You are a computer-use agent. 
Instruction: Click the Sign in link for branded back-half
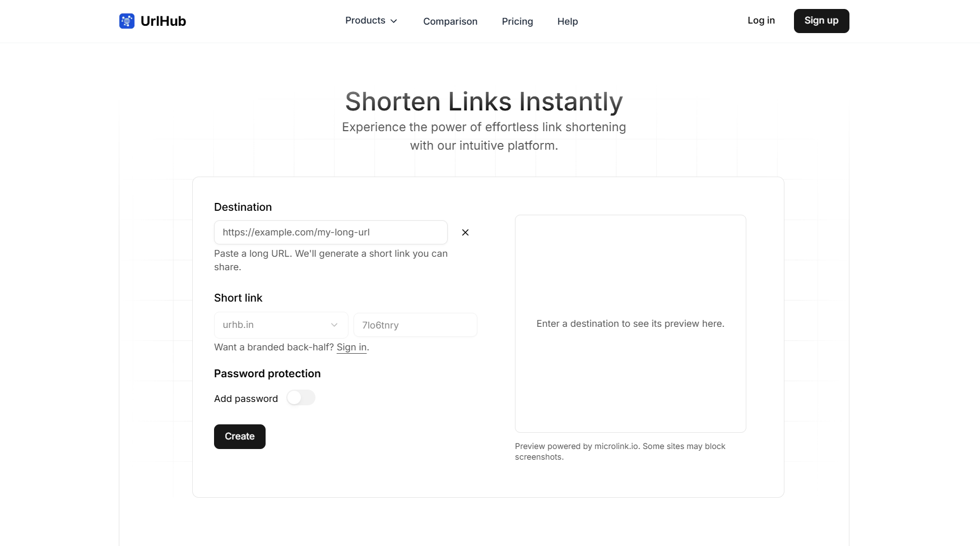(x=351, y=347)
